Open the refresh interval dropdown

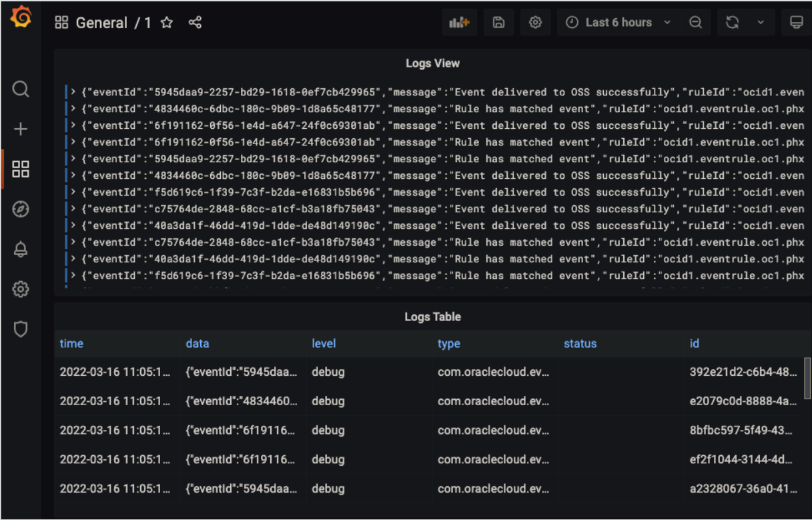coord(759,22)
